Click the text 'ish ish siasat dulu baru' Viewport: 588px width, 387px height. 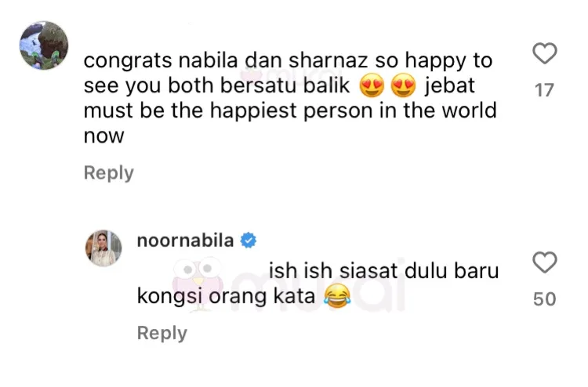(383, 270)
